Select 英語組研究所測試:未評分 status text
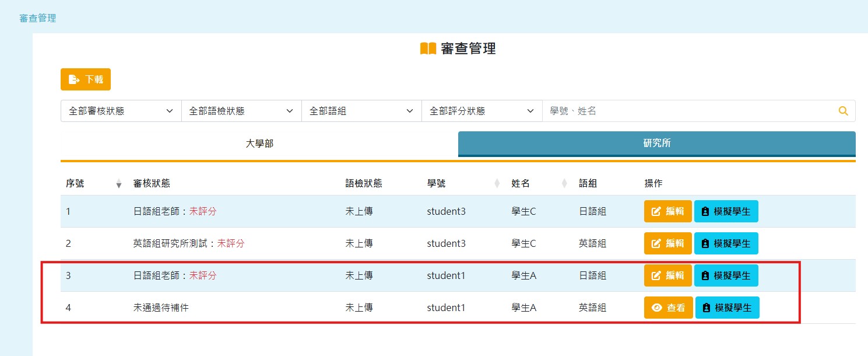Screen dimensions: 868x356 [x=189, y=243]
